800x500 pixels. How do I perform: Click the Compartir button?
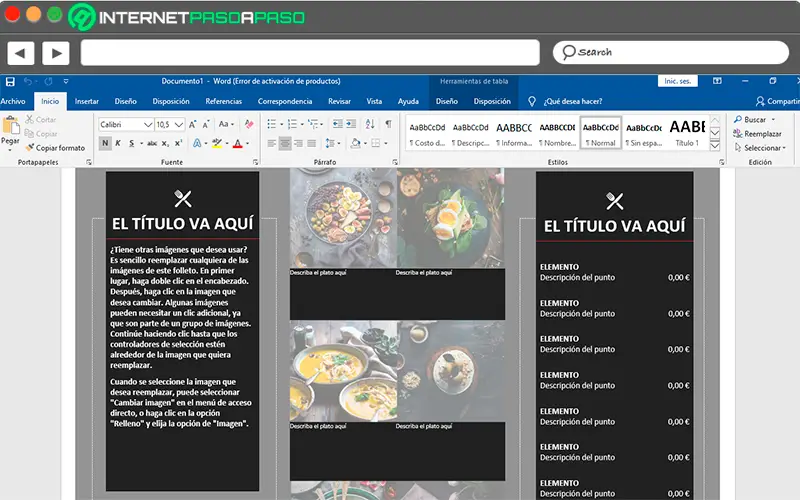click(x=778, y=101)
